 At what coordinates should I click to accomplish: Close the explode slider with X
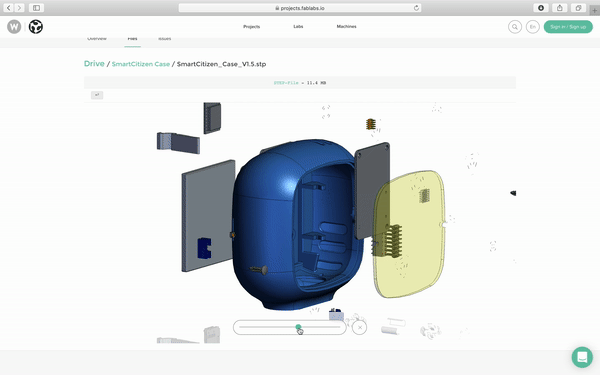click(359, 328)
